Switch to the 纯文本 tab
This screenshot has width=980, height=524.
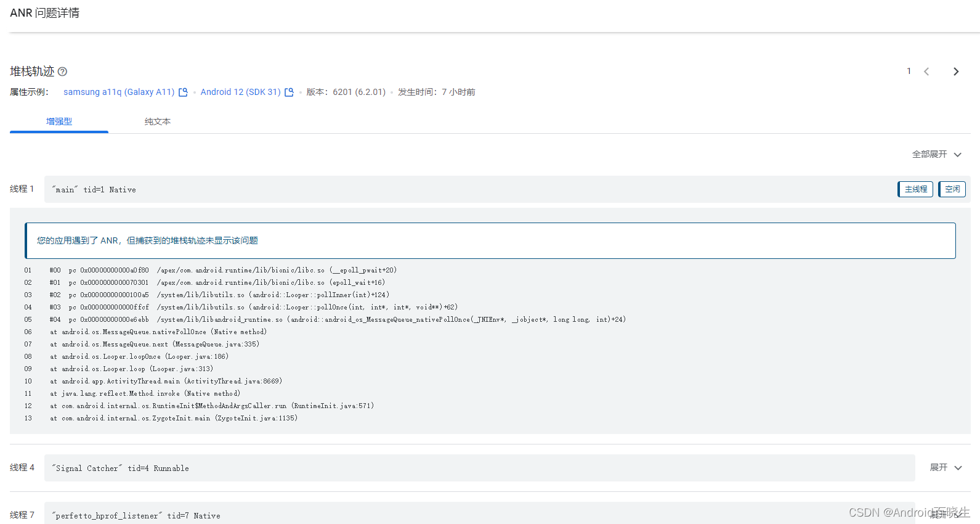158,121
